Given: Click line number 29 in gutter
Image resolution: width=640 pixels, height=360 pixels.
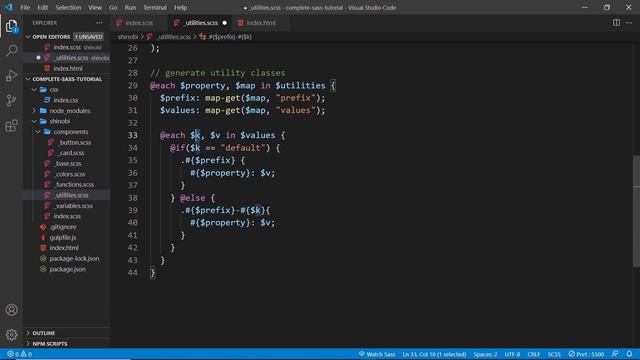Looking at the screenshot, I should coord(133,86).
